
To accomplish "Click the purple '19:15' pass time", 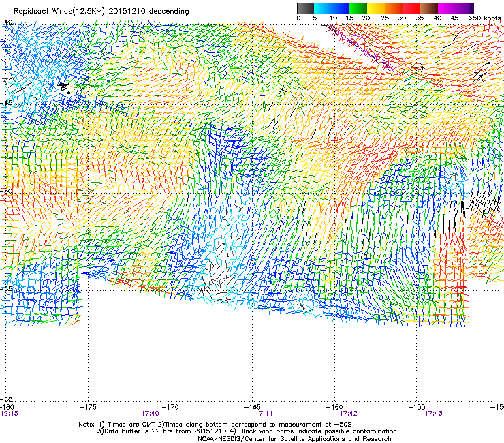I will tap(10, 414).
